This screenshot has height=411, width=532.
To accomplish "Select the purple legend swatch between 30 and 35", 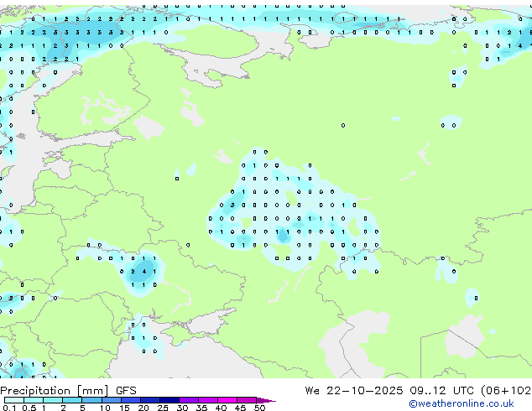I will (189, 400).
